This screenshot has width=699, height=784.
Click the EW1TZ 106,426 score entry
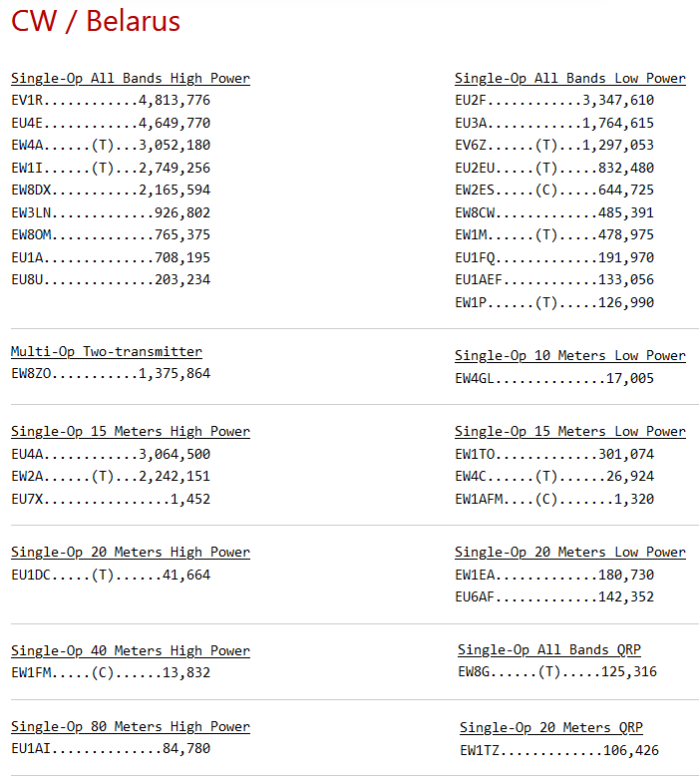click(x=558, y=750)
